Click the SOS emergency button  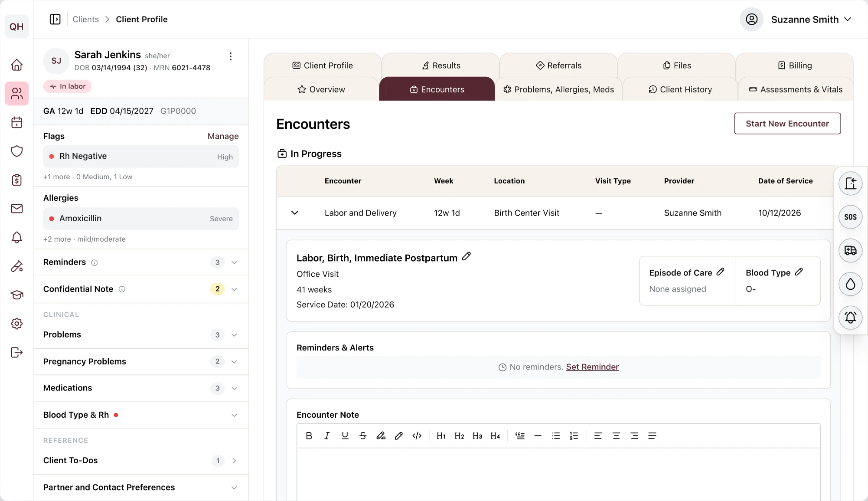coord(850,217)
